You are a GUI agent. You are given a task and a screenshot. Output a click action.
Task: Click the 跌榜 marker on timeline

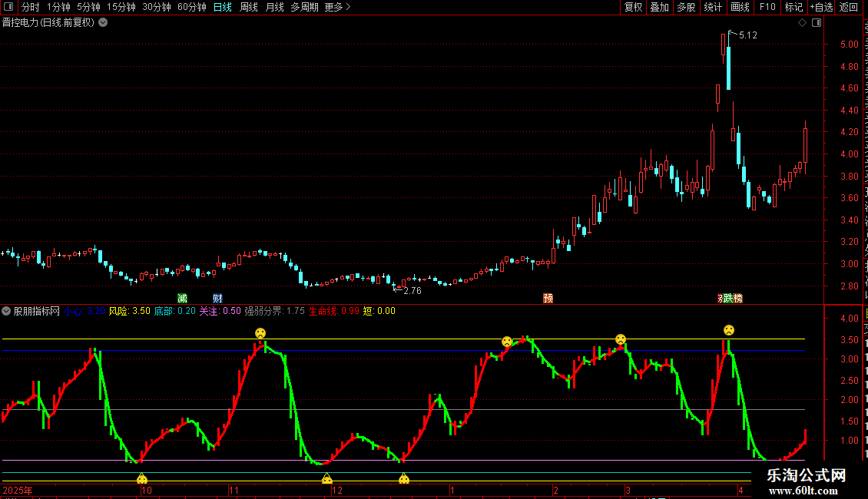[x=732, y=298]
